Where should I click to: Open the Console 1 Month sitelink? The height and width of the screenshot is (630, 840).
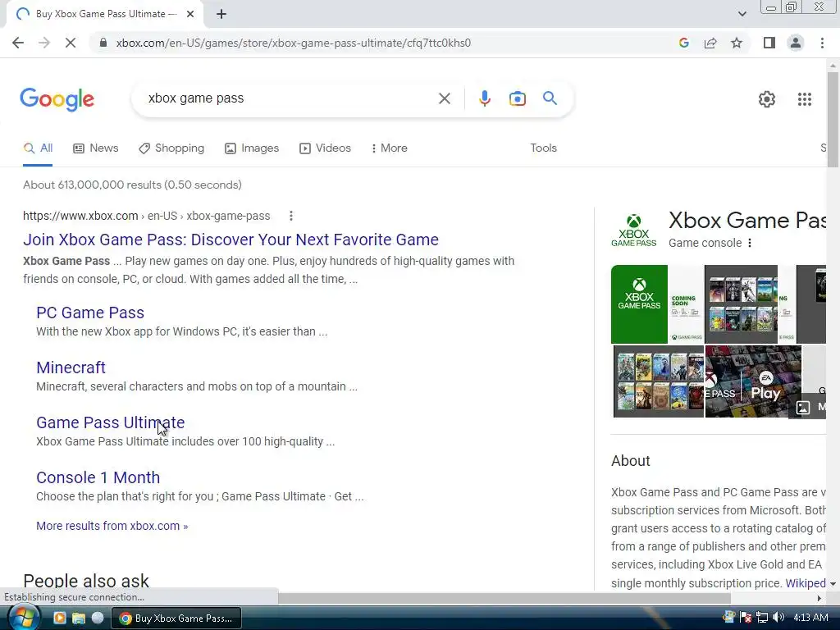point(98,477)
